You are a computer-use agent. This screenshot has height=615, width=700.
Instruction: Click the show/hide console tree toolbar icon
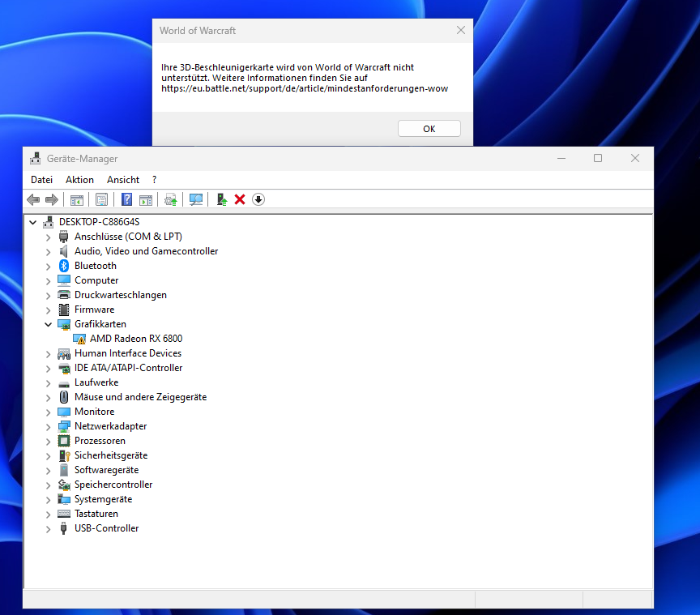click(77, 199)
